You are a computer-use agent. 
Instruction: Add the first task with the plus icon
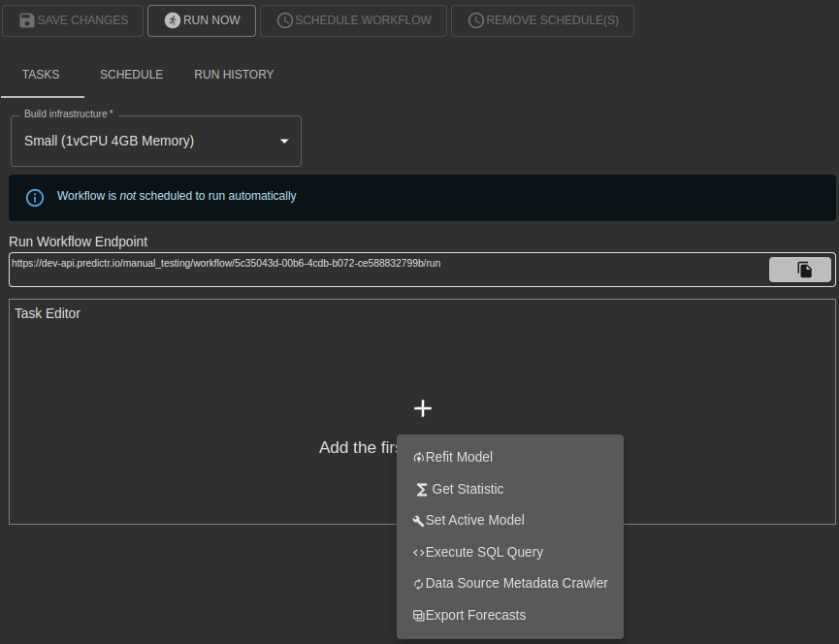(x=423, y=408)
